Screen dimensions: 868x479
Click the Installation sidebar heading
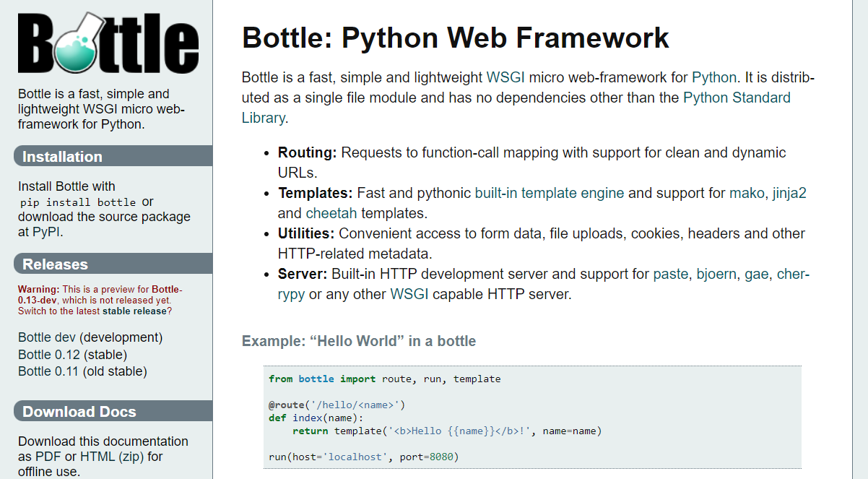[x=113, y=157]
